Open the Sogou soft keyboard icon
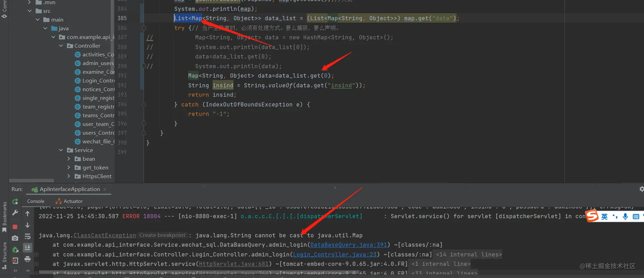Image resolution: width=644 pixels, height=278 pixels. [x=636, y=216]
